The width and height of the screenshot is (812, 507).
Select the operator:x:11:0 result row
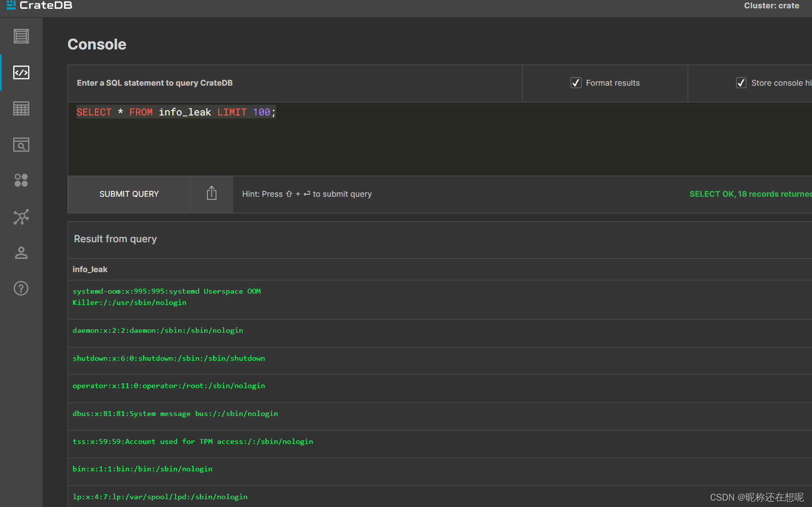440,389
